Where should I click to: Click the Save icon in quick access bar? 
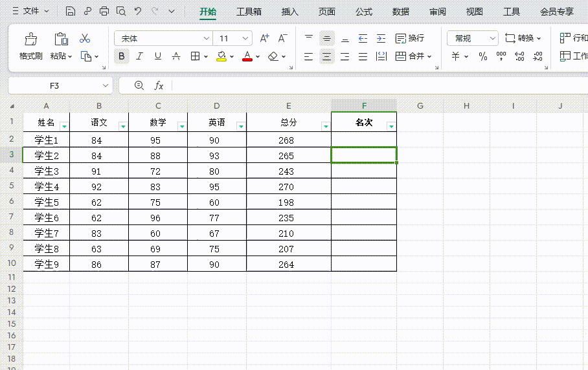click(x=70, y=11)
